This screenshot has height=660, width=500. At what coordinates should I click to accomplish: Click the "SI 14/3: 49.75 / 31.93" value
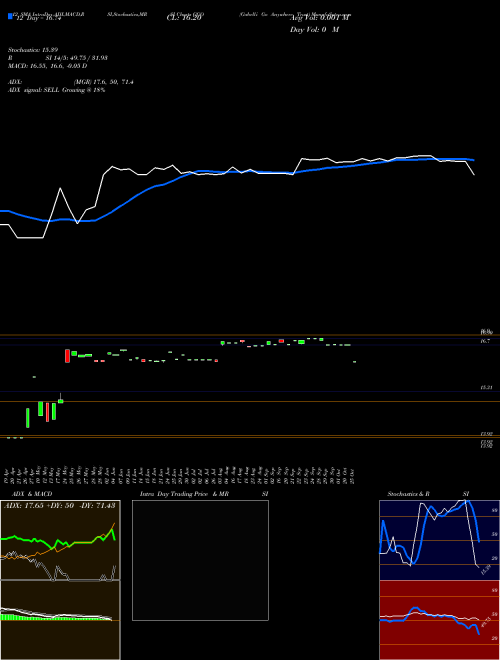point(77,58)
